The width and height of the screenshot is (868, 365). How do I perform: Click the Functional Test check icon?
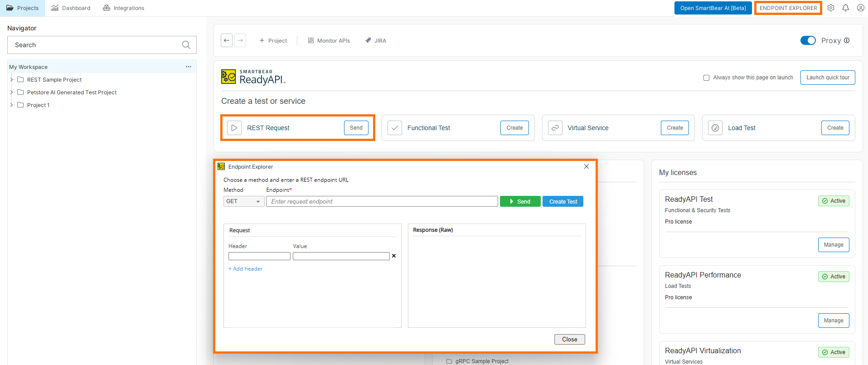coord(395,128)
